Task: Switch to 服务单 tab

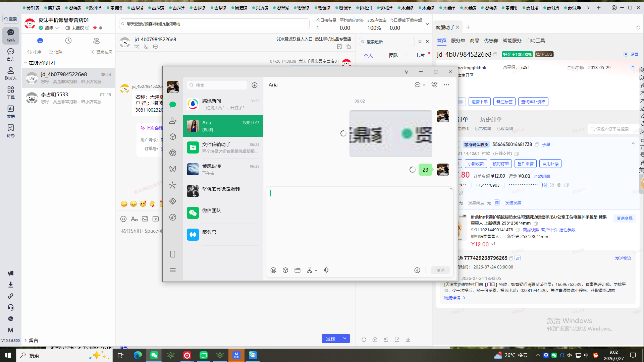Action: [x=458, y=41]
